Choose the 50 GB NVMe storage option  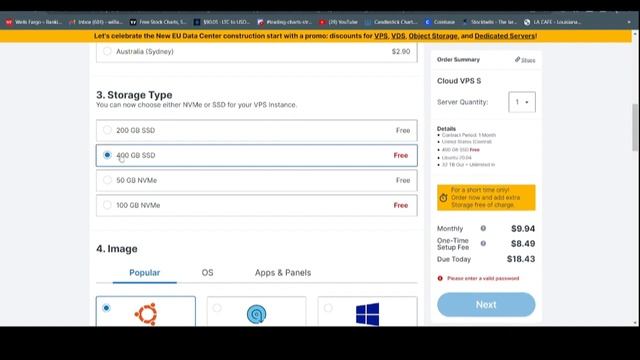click(x=257, y=180)
